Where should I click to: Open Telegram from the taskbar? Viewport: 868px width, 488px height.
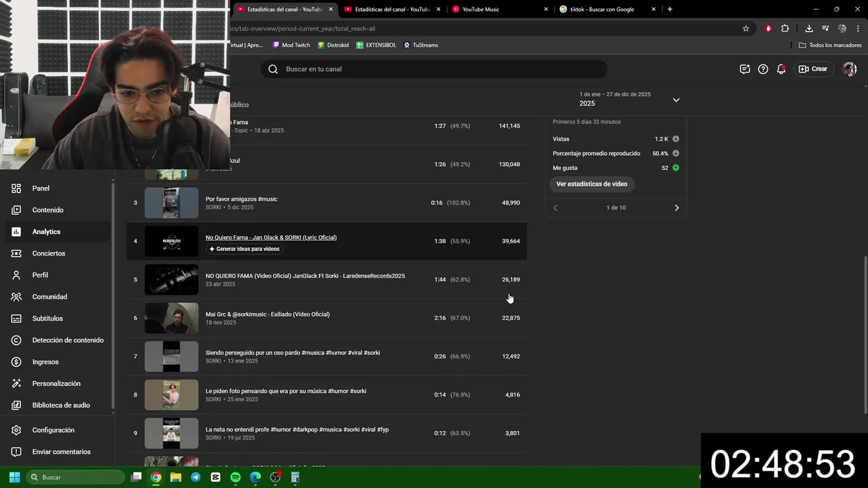196,477
